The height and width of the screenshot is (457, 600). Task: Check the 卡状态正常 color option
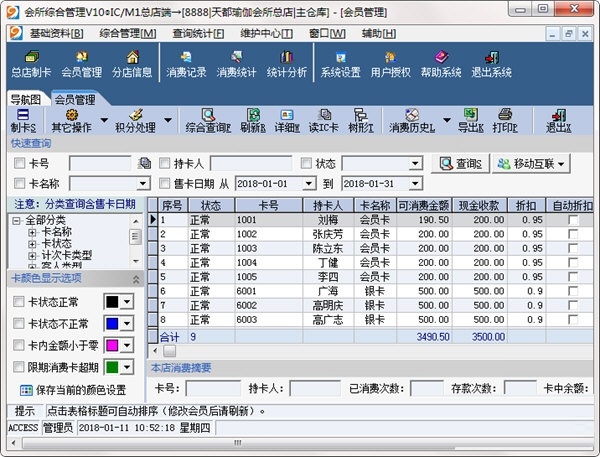(20, 302)
